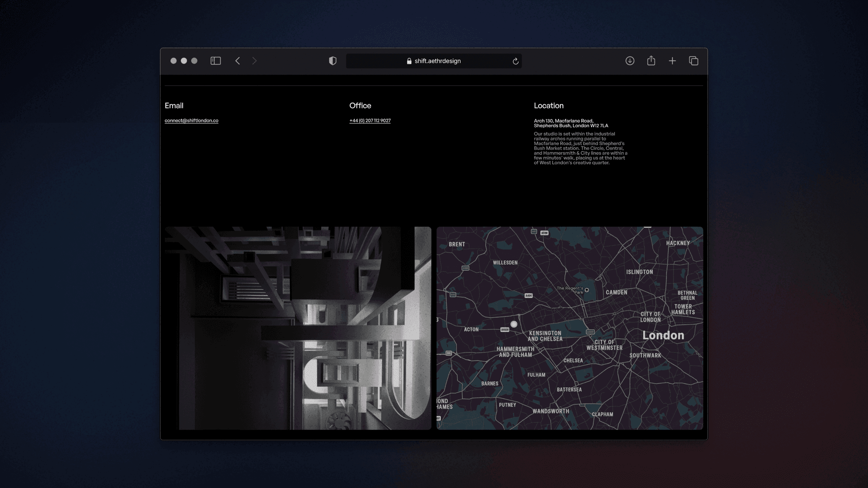868x488 pixels.
Task: Go back using the back arrow
Action: click(x=238, y=61)
